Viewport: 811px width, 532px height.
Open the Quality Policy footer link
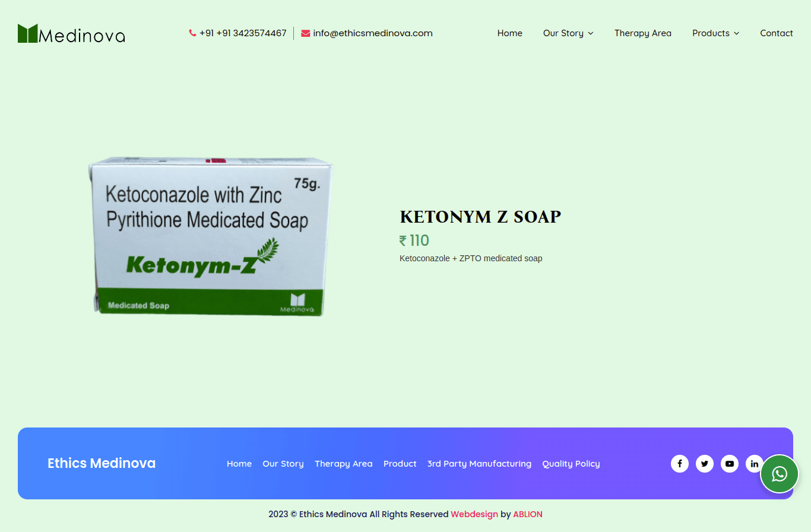pos(571,464)
